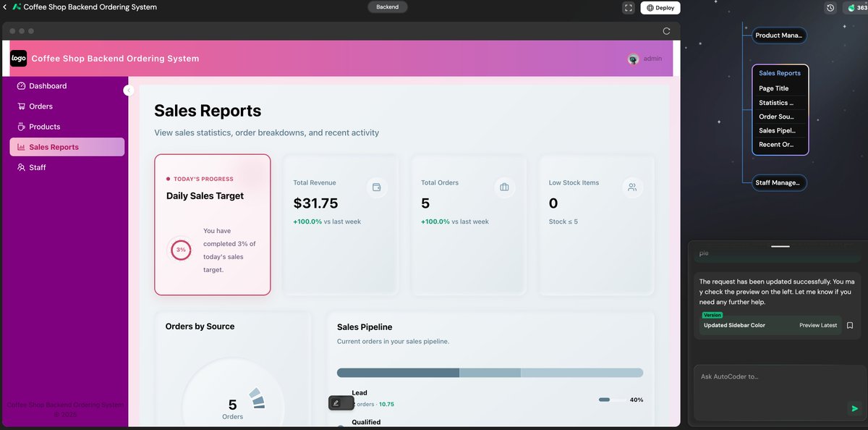The width and height of the screenshot is (868, 430).
Task: Click the Lead 40% mini progress bar
Action: pos(612,400)
